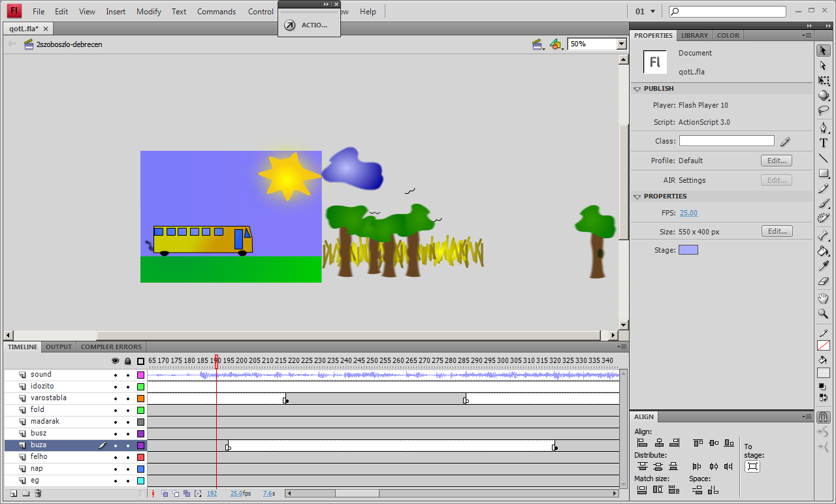Select the Lasso tool

824,110
